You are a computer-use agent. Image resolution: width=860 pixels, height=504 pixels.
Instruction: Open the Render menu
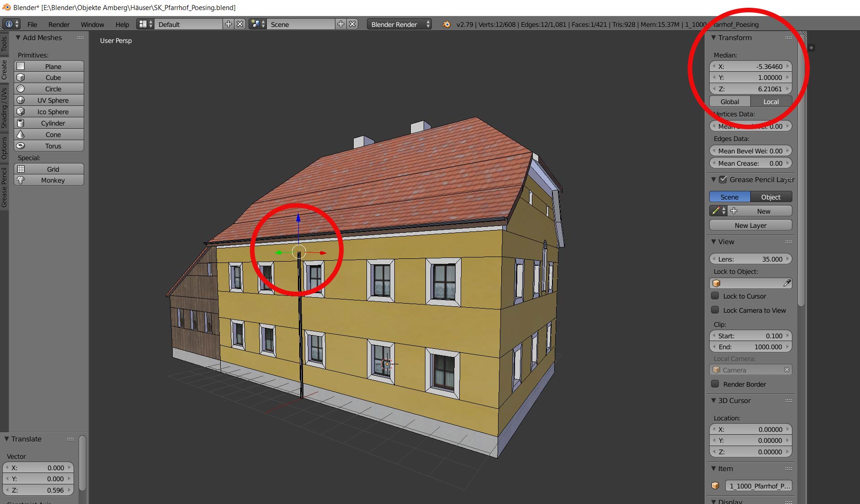(x=59, y=24)
